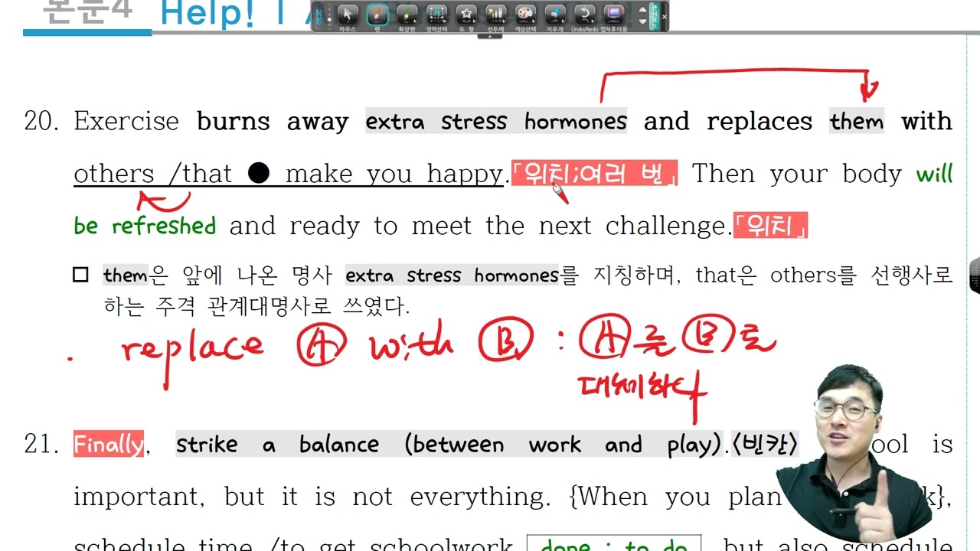
Task: Click the boxed 'done ; to do' text
Action: click(x=614, y=545)
